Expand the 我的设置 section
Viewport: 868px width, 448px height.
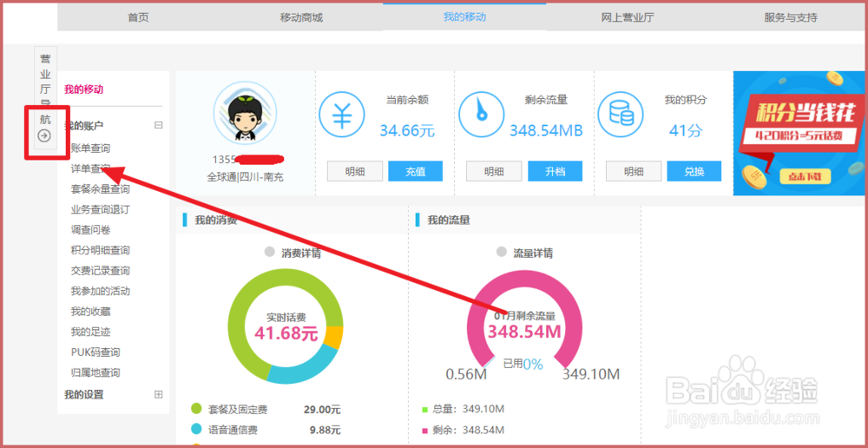[158, 394]
